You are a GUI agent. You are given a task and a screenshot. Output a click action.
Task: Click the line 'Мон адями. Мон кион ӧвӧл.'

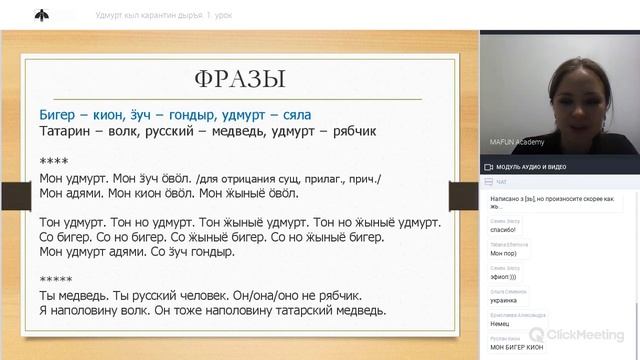pyautogui.click(x=169, y=193)
